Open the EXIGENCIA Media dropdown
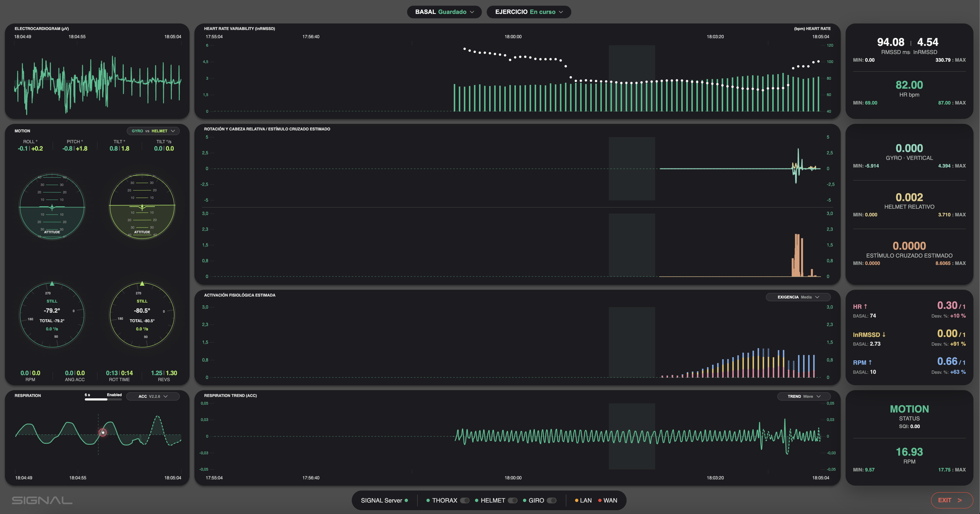 click(798, 297)
